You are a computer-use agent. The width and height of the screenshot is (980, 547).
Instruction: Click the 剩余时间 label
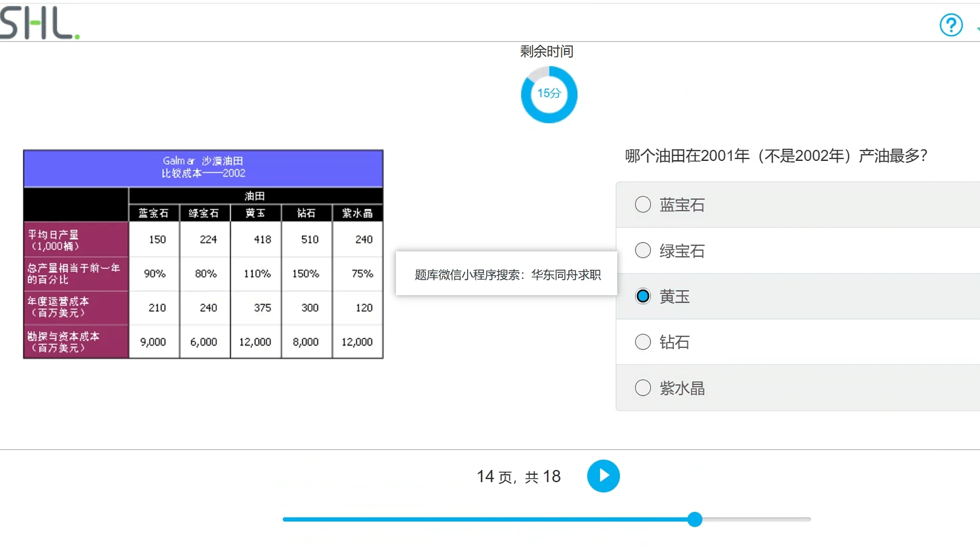pyautogui.click(x=547, y=52)
